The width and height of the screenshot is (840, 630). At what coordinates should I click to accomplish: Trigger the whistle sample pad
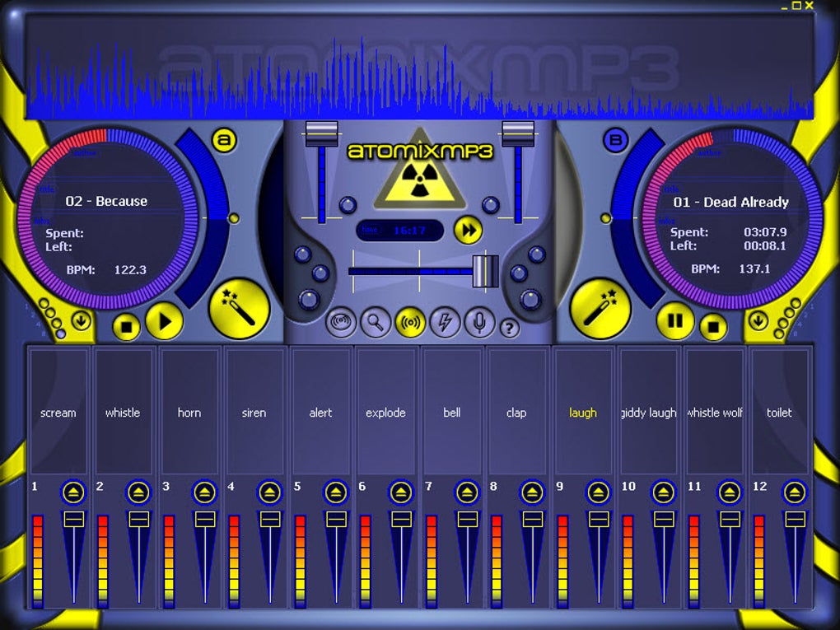(x=124, y=412)
